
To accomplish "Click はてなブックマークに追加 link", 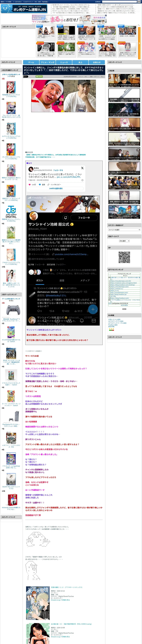I will (117, 323).
